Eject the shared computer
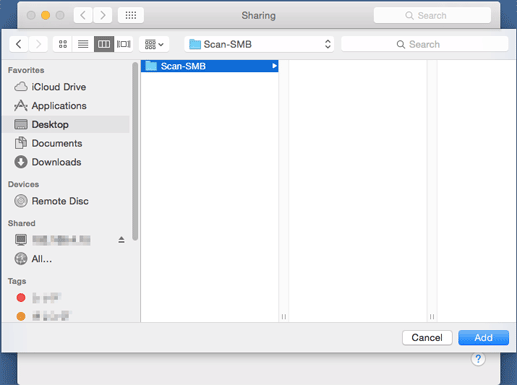The width and height of the screenshot is (517, 385). pyautogui.click(x=121, y=240)
